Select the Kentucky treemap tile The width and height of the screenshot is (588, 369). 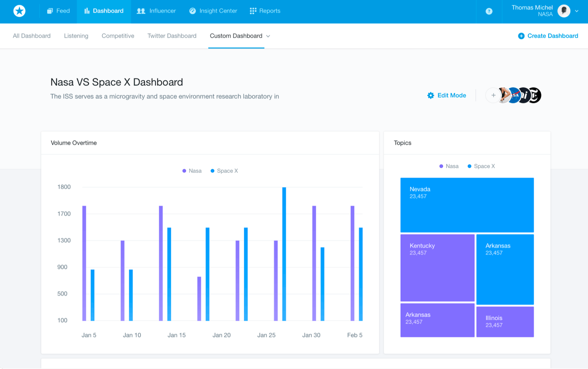tap(437, 268)
